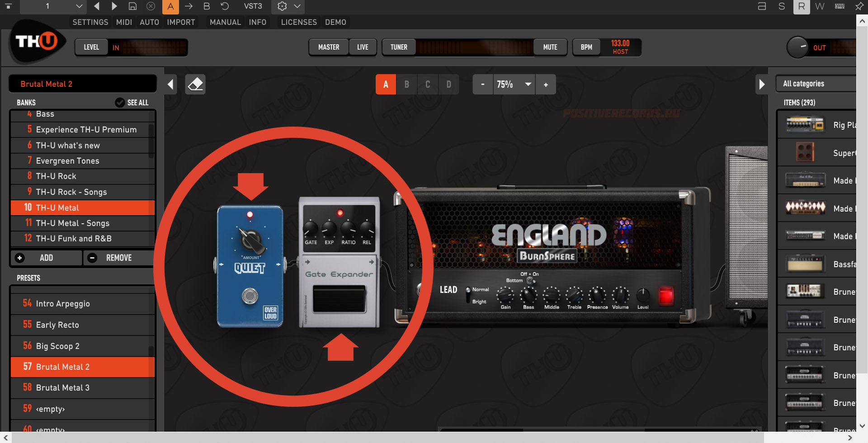Select the Early Recto preset

tap(83, 325)
